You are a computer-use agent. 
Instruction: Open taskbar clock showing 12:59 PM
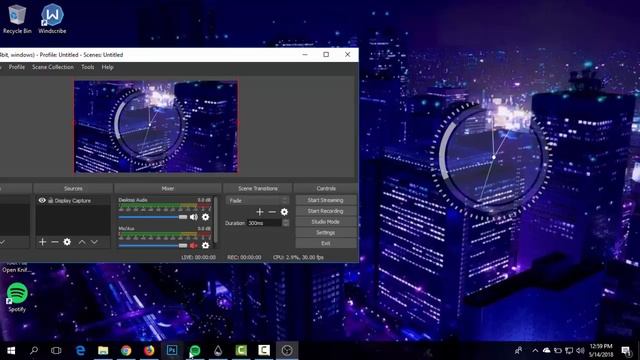(601, 350)
